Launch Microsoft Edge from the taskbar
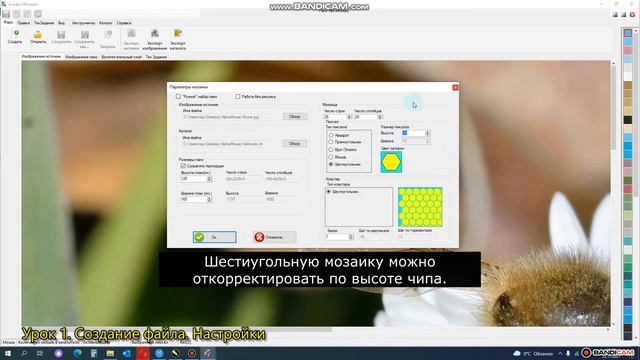The image size is (640, 360). (77, 353)
